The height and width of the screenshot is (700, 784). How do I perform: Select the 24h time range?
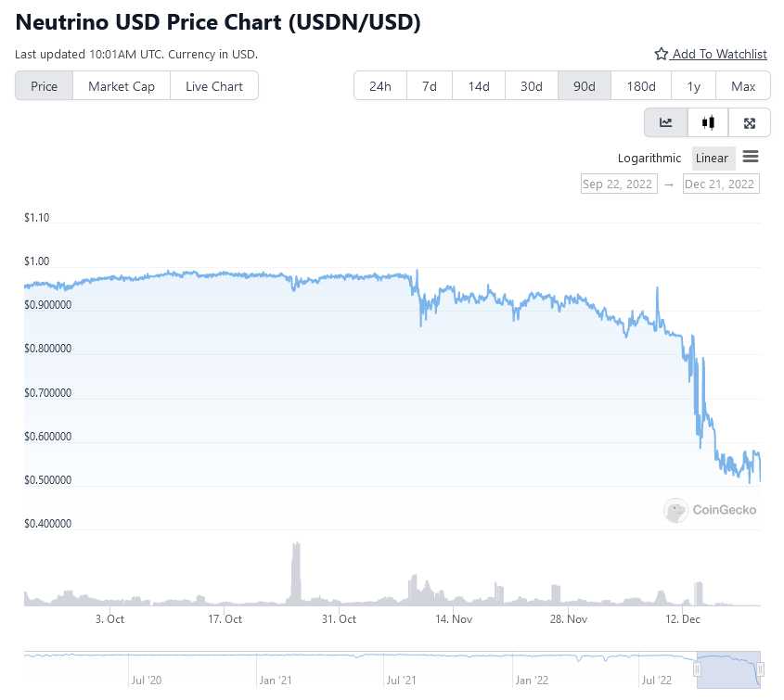[380, 86]
